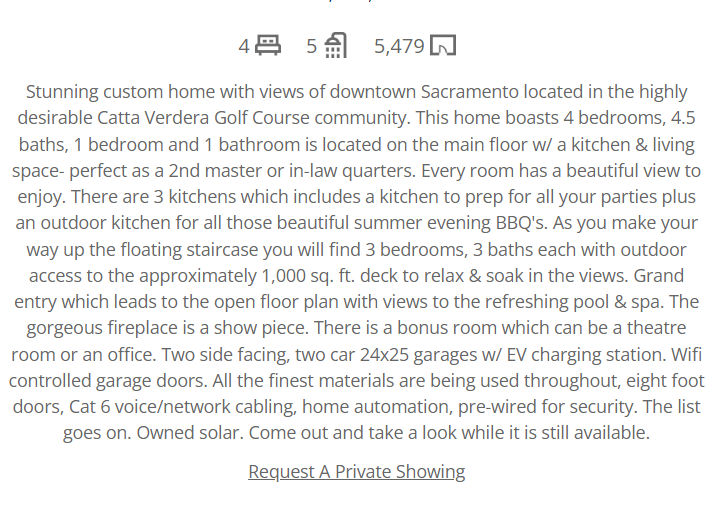Click the shower icon for bathrooms
Image resolution: width=716 pixels, height=516 pixels.
336,46
